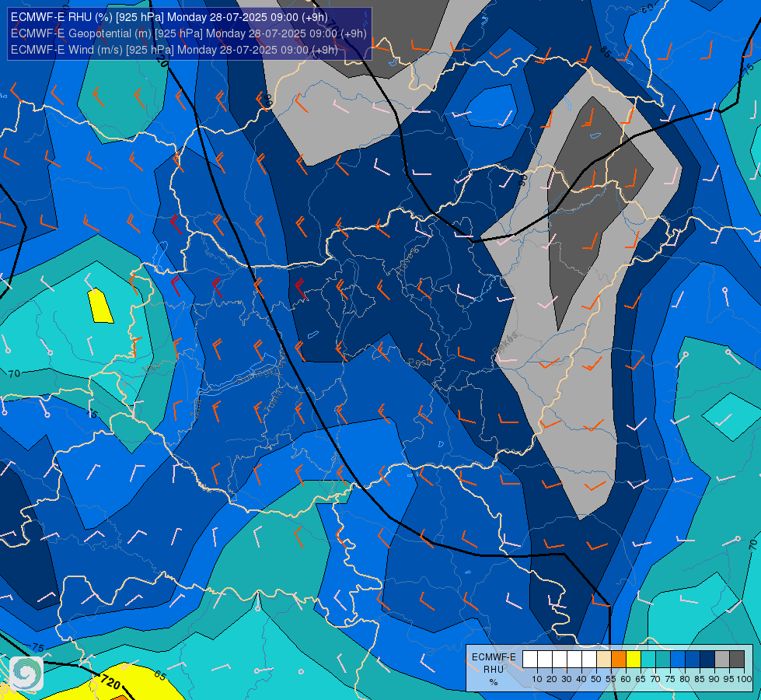The height and width of the screenshot is (700, 761).
Task: Select the ECMWF-E Wind (m/s) title line
Action: (x=174, y=50)
